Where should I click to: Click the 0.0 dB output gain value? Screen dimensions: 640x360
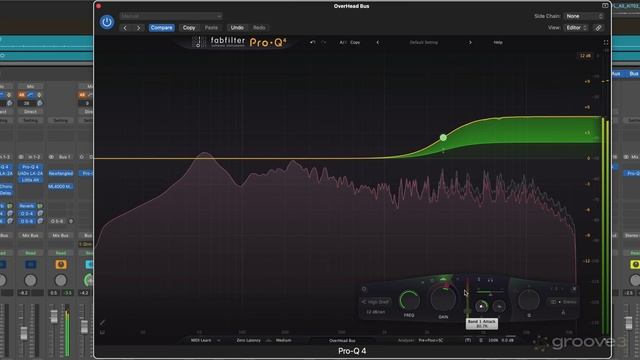(x=508, y=340)
